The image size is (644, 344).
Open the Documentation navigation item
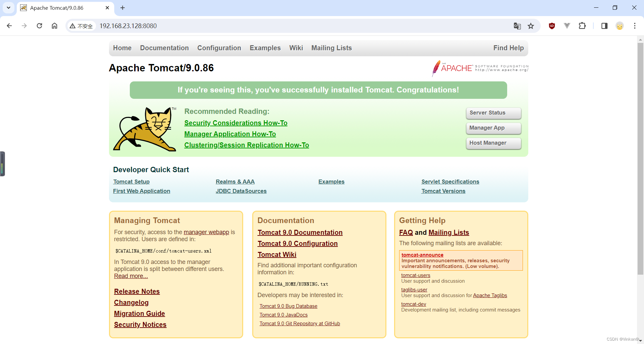(x=164, y=48)
